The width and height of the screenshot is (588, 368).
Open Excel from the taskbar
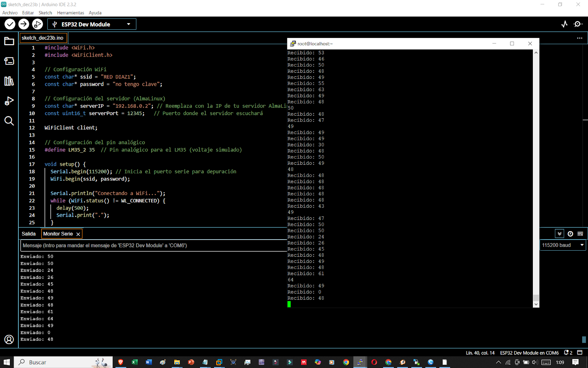pyautogui.click(x=135, y=362)
